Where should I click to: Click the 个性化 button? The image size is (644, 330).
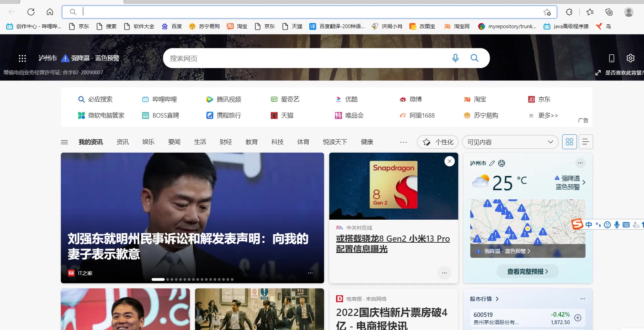[x=438, y=142]
